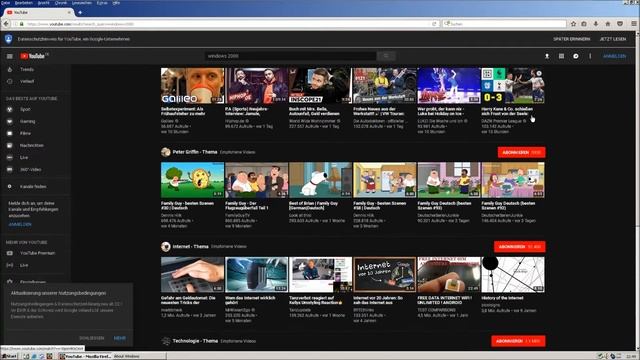Open the Datei menu
This screenshot has height=360, width=640.
5,2
